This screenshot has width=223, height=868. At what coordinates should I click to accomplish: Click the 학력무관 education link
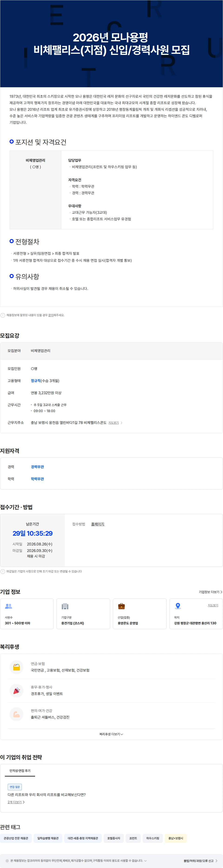click(x=37, y=479)
